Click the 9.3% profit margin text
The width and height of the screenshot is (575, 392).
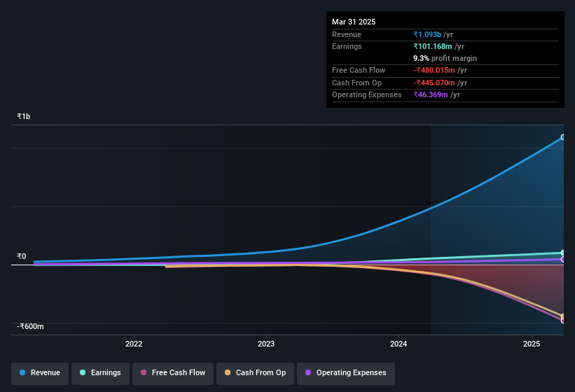[x=445, y=58]
